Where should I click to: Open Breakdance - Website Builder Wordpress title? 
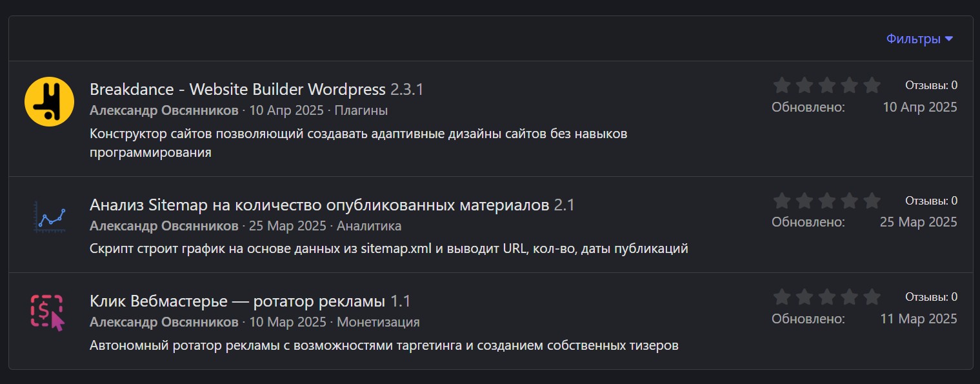coord(237,89)
